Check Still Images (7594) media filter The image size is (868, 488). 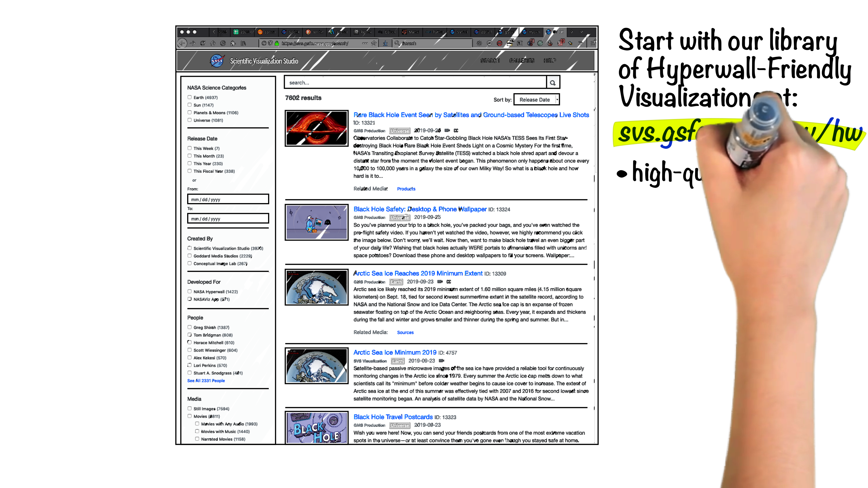pos(189,408)
